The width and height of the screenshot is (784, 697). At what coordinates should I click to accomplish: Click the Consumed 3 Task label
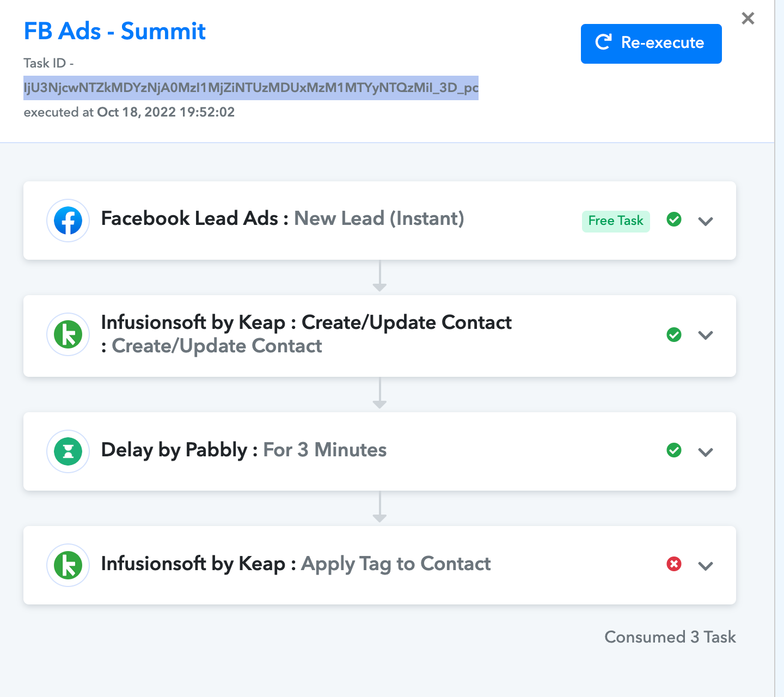click(x=670, y=637)
